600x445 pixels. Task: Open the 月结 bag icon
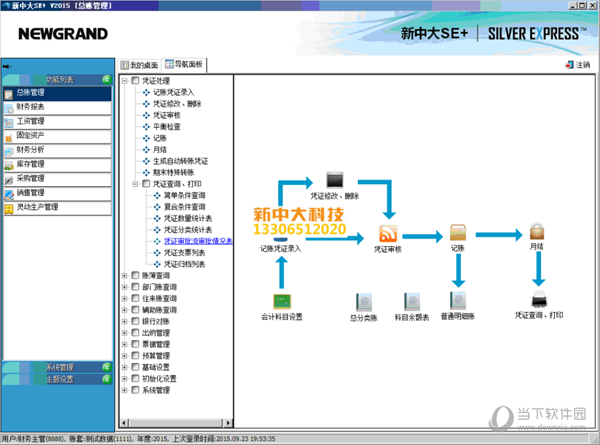point(537,231)
